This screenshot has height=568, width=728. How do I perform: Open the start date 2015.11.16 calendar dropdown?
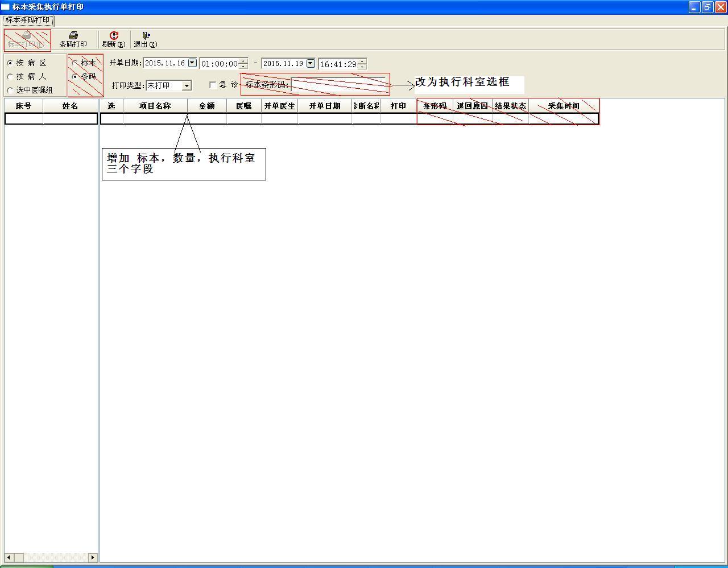click(x=192, y=63)
